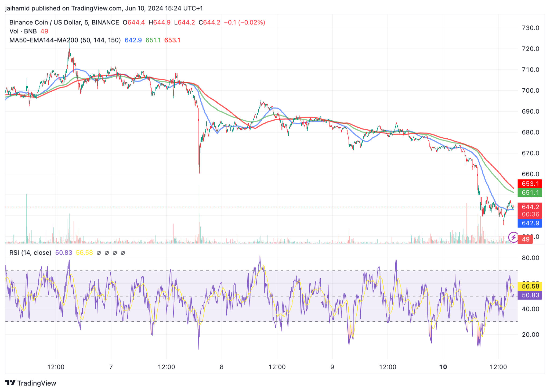Click the last RSI empty-value ∅ symbol
Screen dimensions: 550x392
123,253
